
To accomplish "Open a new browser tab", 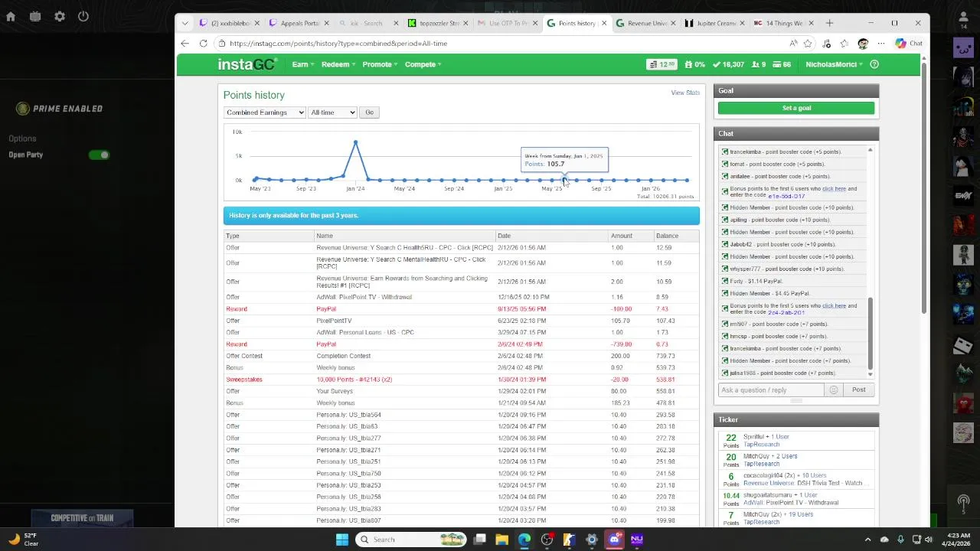I will (x=829, y=23).
